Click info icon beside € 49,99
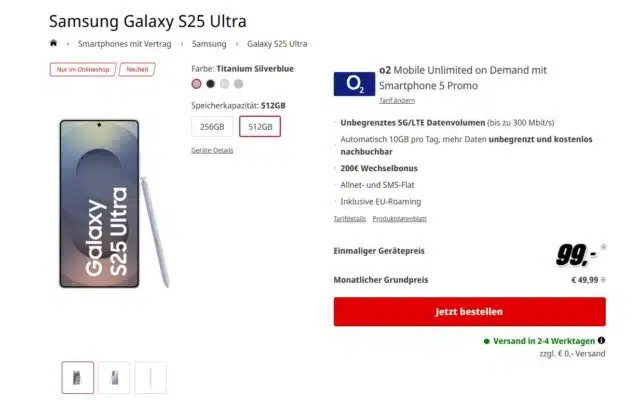Viewport: 639px width, 400px height. [603, 280]
